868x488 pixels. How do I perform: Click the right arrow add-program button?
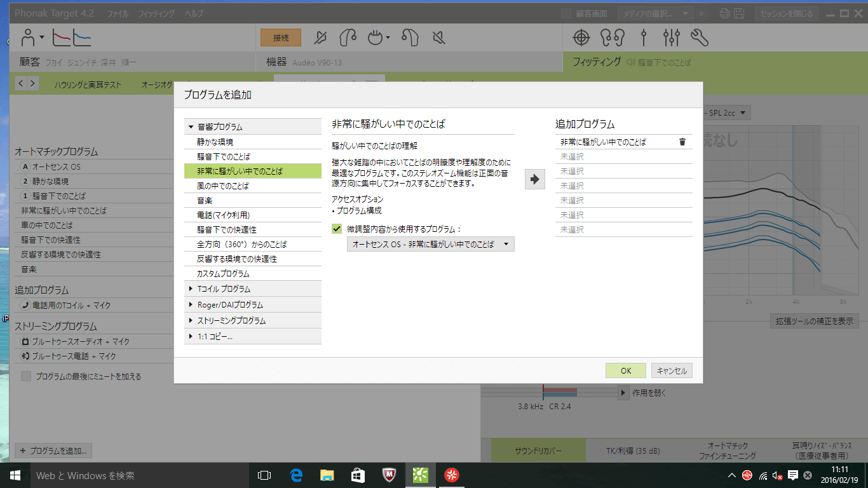tap(534, 179)
